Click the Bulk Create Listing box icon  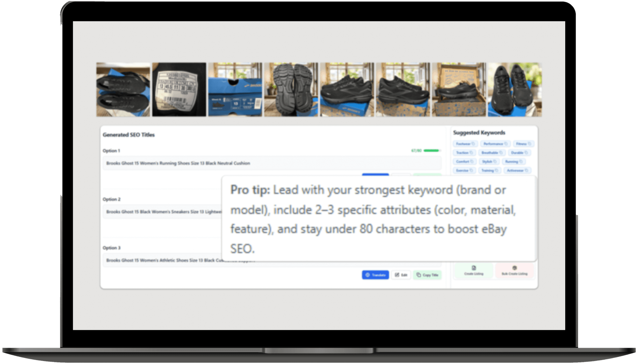click(x=514, y=268)
